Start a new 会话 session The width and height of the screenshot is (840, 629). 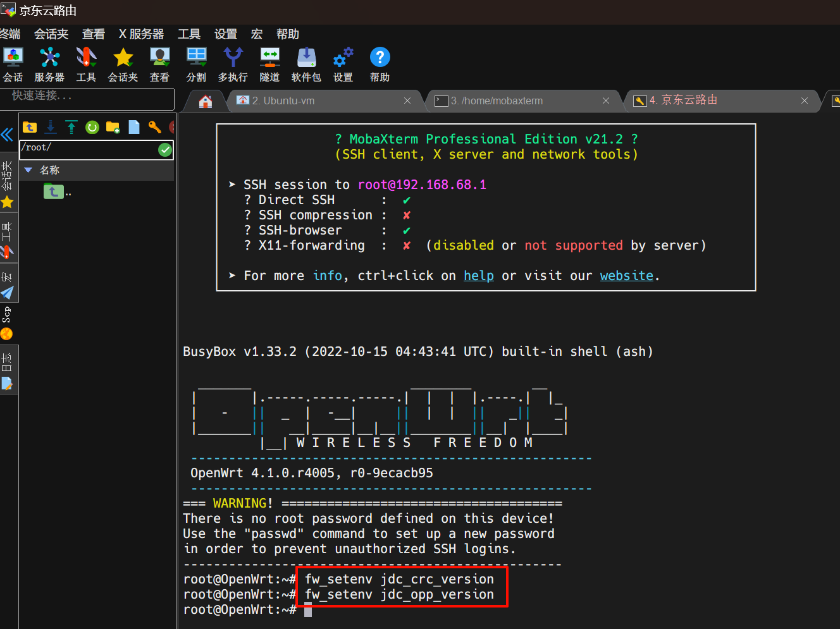click(x=13, y=64)
